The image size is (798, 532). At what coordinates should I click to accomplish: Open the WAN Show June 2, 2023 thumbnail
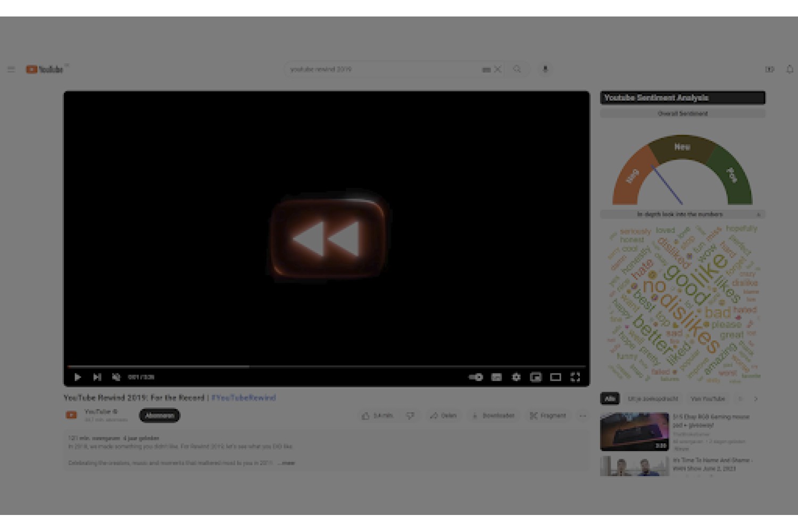(634, 466)
